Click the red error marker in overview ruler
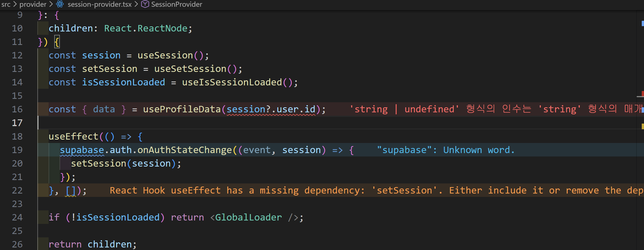 (642, 93)
